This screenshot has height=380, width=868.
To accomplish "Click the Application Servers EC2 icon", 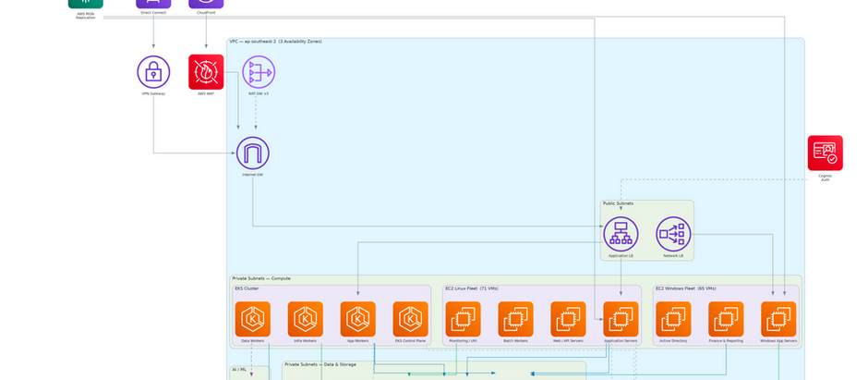I will point(621,319).
